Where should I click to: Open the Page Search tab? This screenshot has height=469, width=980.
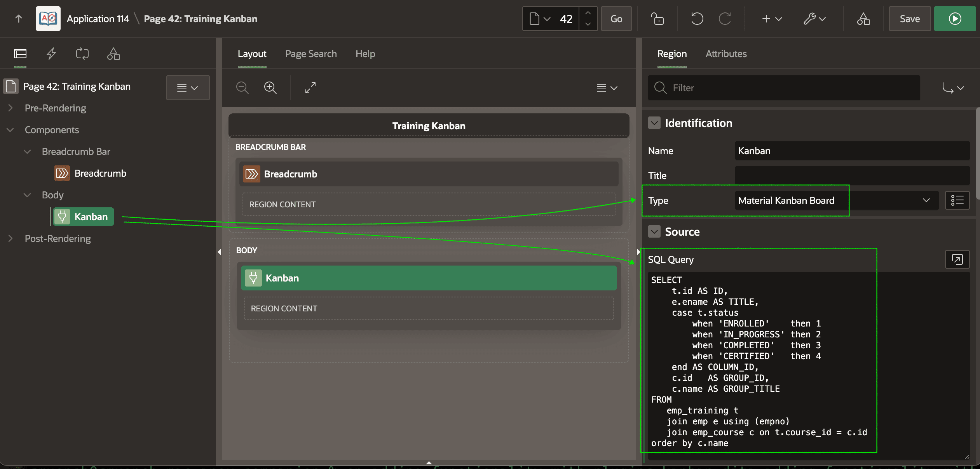(x=311, y=54)
